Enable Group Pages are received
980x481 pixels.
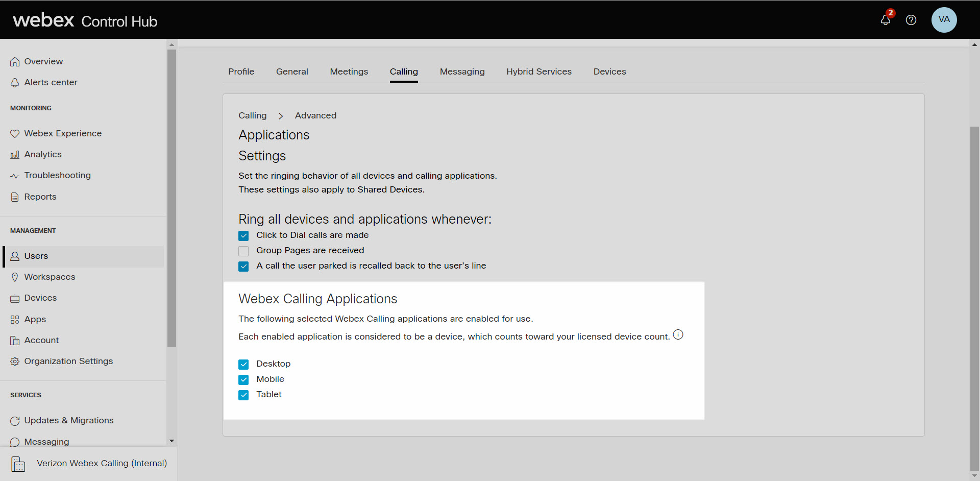pos(243,251)
